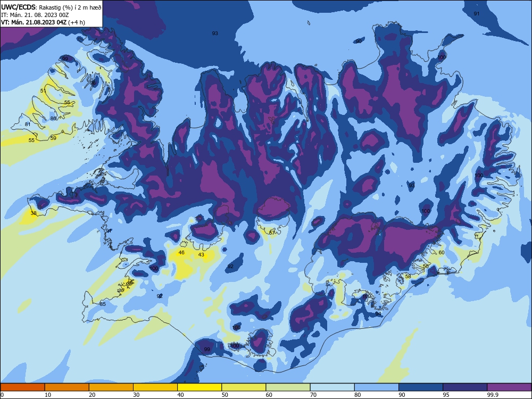Click the legend tick label 80
This screenshot has height=399, width=532.
(358, 395)
